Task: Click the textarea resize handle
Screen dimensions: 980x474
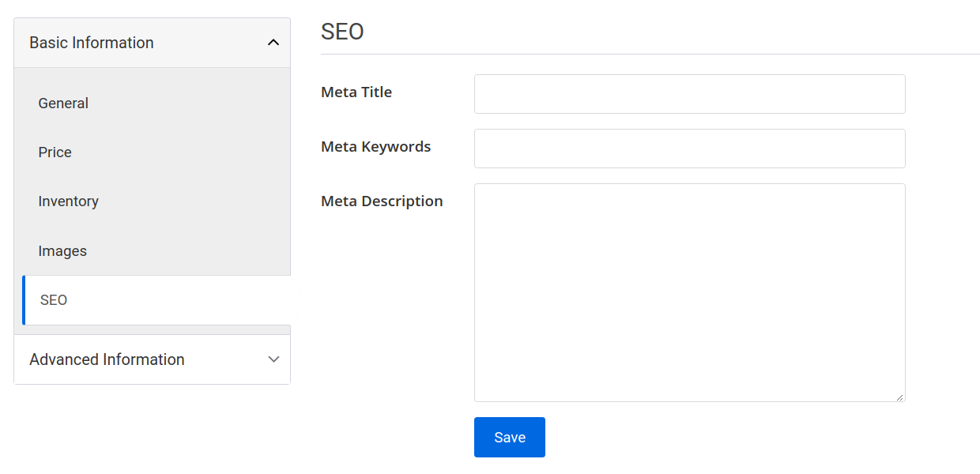Action: [x=901, y=397]
